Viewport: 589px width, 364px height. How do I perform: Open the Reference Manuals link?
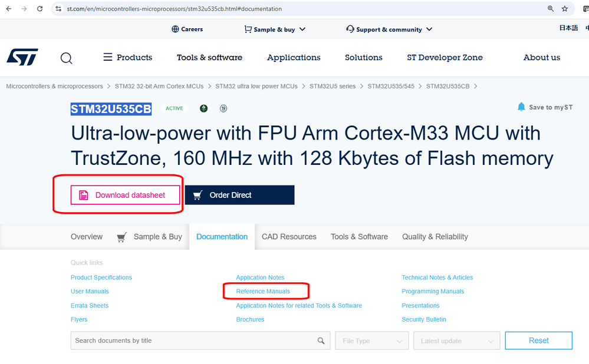tap(263, 292)
